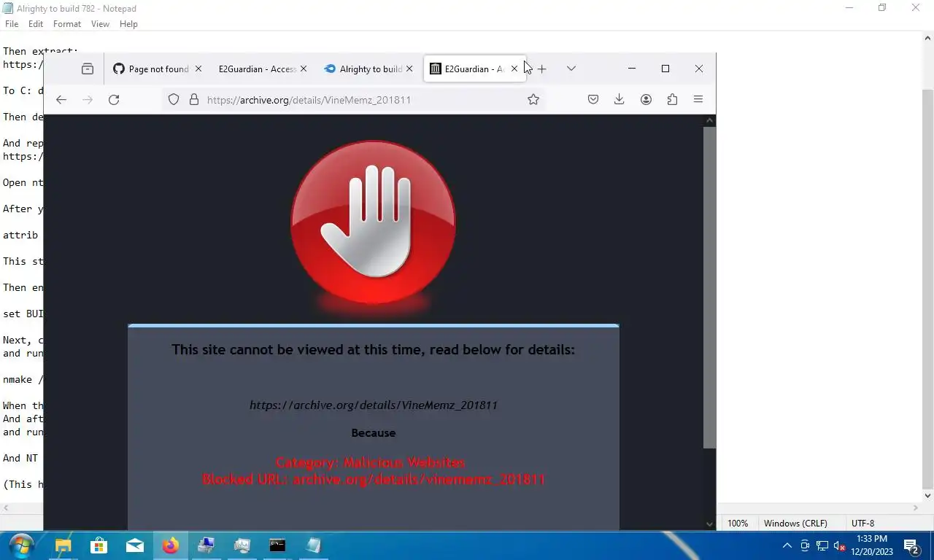
Task: Click Notepad horizontal scroll right arrow
Action: coord(916,508)
